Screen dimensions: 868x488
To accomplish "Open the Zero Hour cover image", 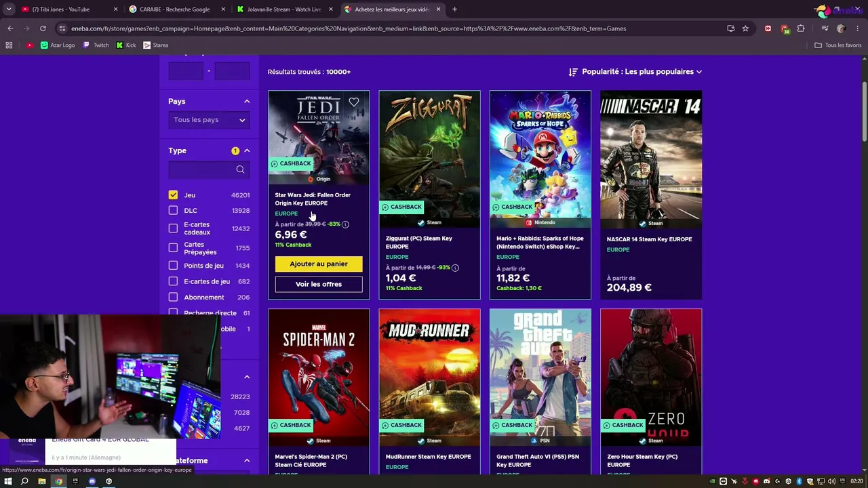I will [x=651, y=378].
